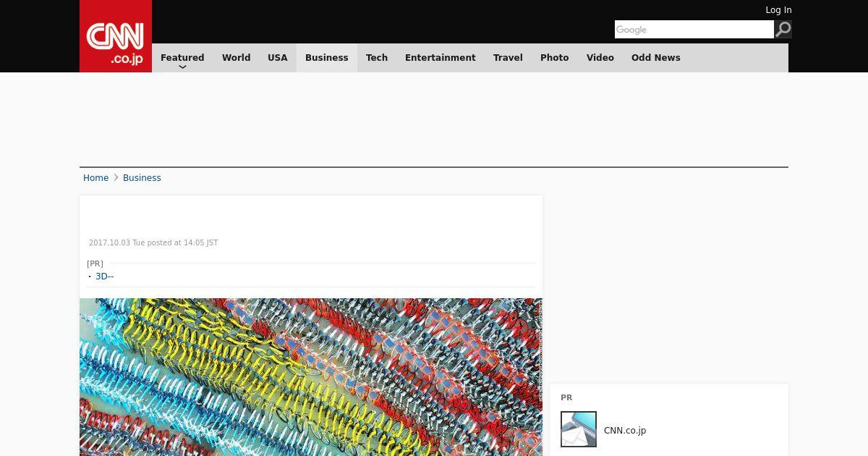Image resolution: width=868 pixels, height=456 pixels.
Task: Go to Home breadcrumb link
Action: click(x=95, y=178)
